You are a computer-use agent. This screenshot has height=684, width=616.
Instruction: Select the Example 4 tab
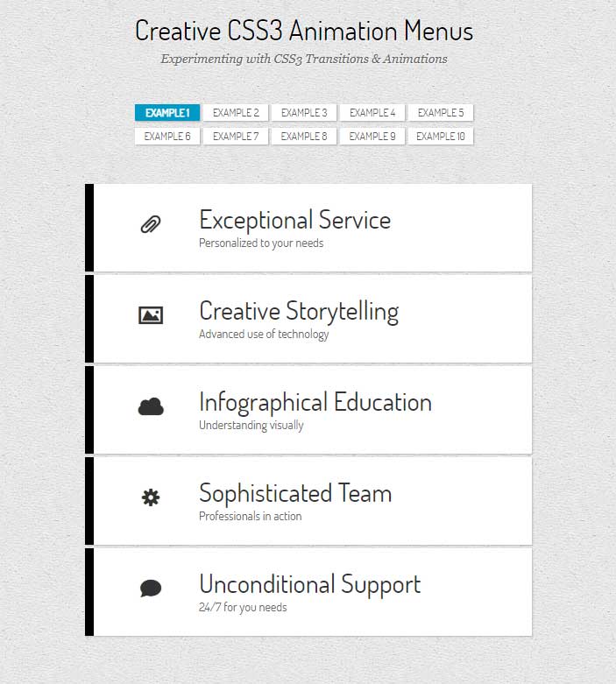(x=372, y=113)
